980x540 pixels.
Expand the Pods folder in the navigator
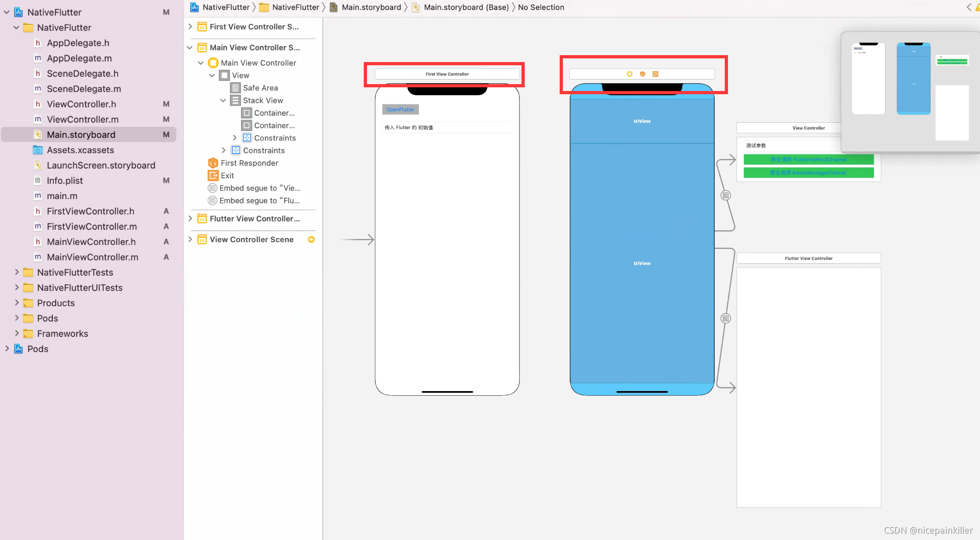coord(17,318)
